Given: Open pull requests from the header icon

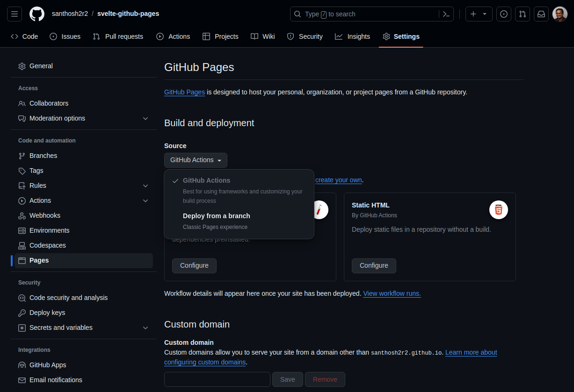Looking at the screenshot, I should click(x=522, y=14).
